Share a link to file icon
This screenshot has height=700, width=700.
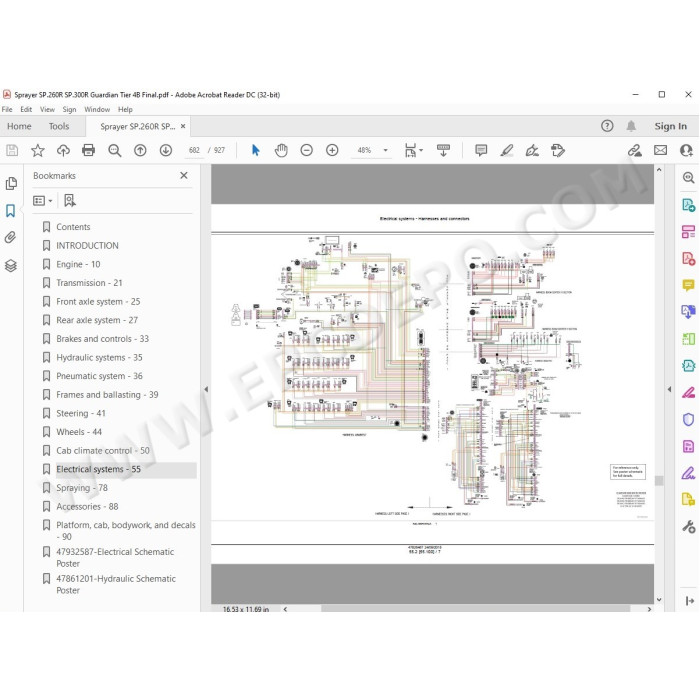tap(634, 150)
